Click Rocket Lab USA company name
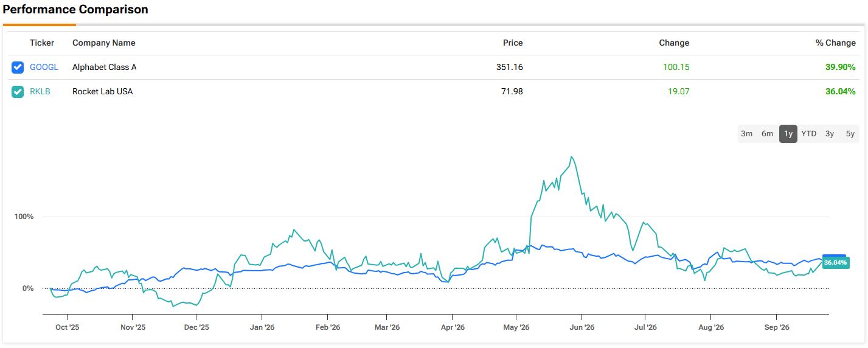 coord(103,92)
